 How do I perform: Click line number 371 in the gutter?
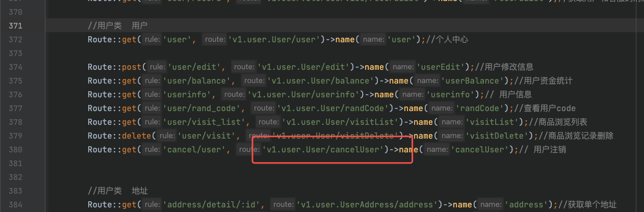tap(16, 25)
